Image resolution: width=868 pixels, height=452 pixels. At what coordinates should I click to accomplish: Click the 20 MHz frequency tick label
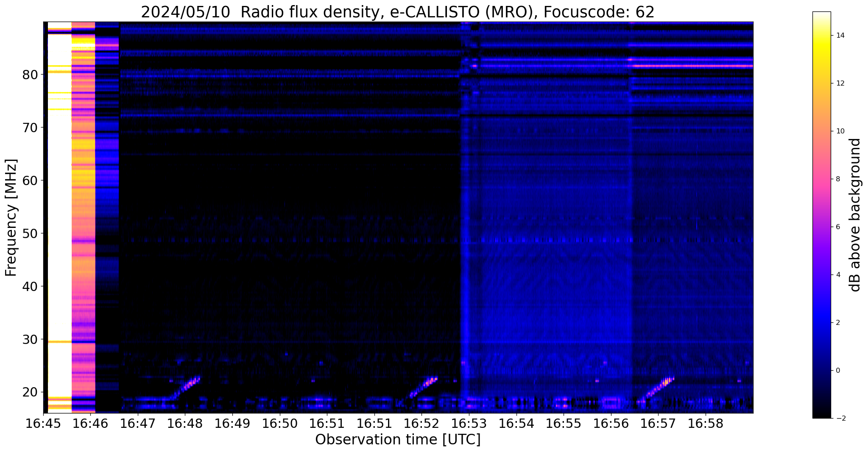pyautogui.click(x=30, y=392)
